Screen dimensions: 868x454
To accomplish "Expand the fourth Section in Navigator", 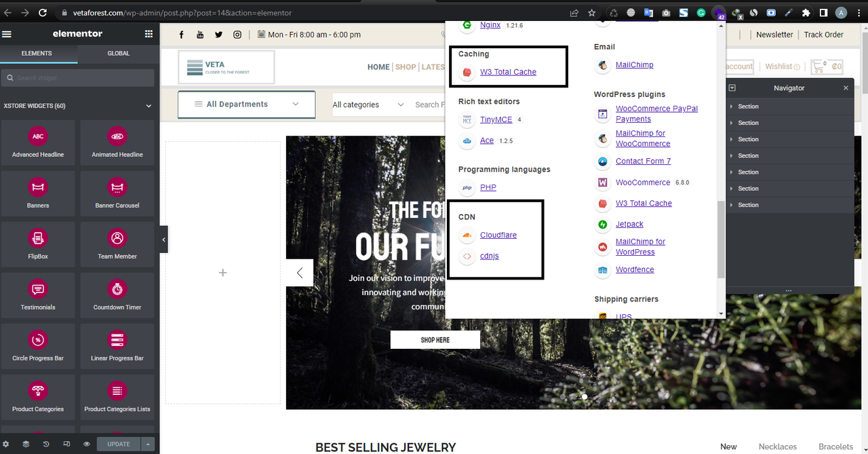I will [732, 155].
